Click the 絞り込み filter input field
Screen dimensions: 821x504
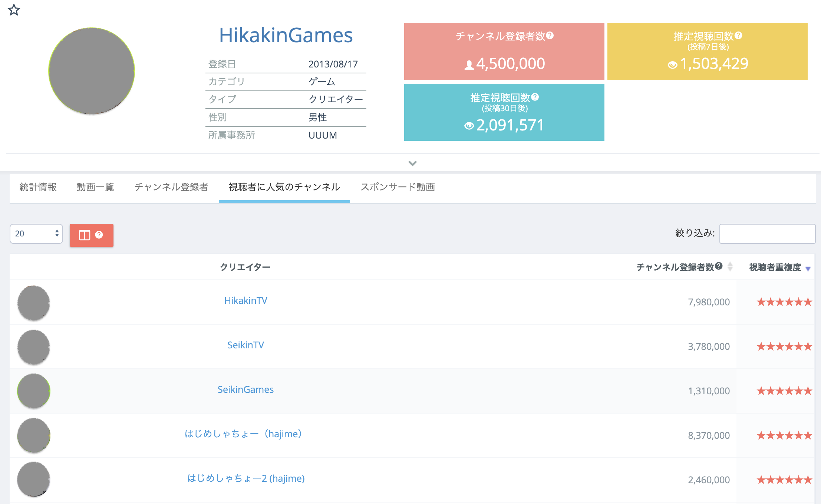[767, 233]
